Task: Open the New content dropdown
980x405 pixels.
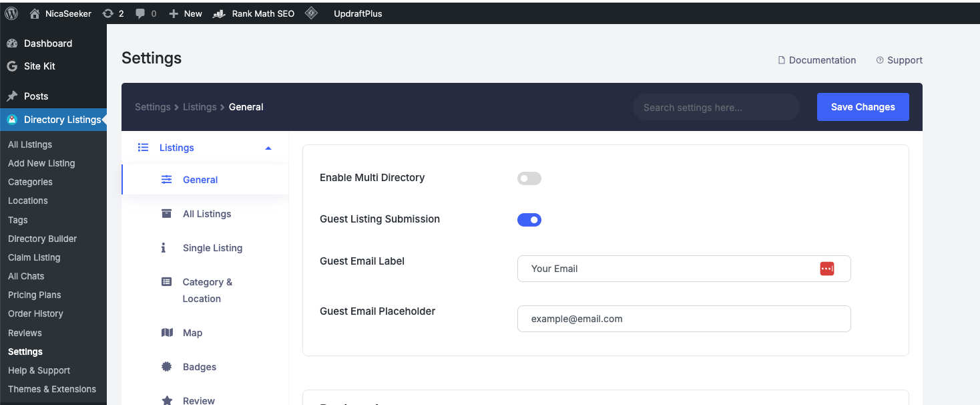Action: [186, 13]
